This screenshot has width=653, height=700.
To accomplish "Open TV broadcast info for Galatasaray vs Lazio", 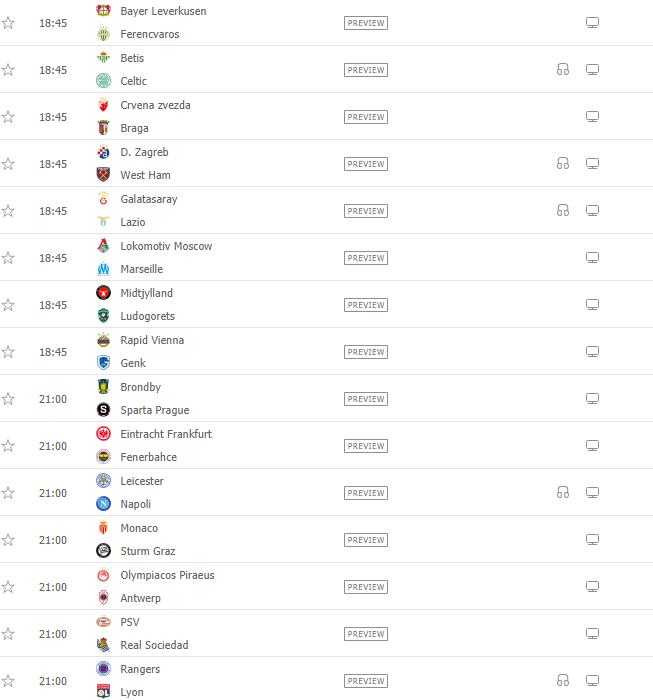I will (592, 211).
